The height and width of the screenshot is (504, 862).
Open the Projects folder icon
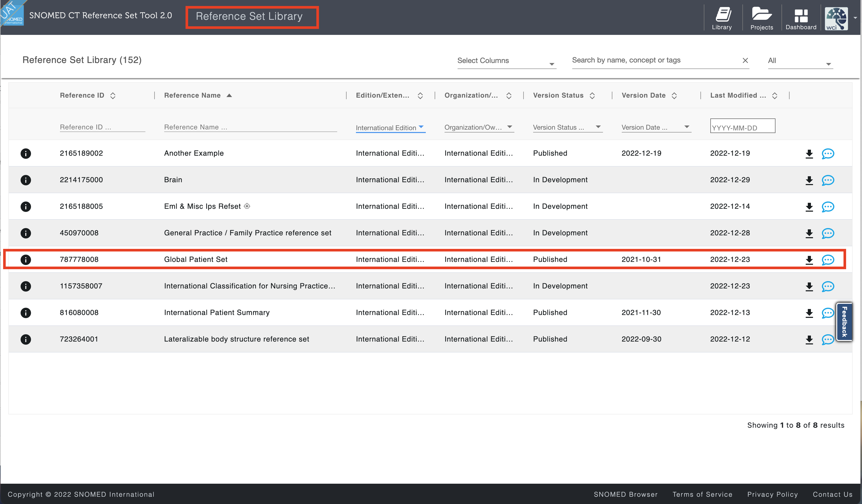tap(761, 18)
